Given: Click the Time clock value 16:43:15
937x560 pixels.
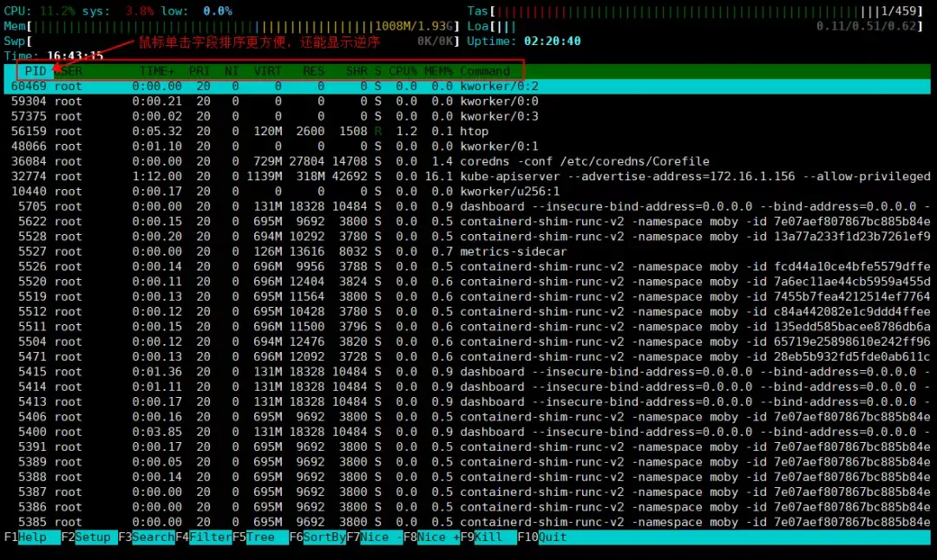Looking at the screenshot, I should [x=75, y=55].
